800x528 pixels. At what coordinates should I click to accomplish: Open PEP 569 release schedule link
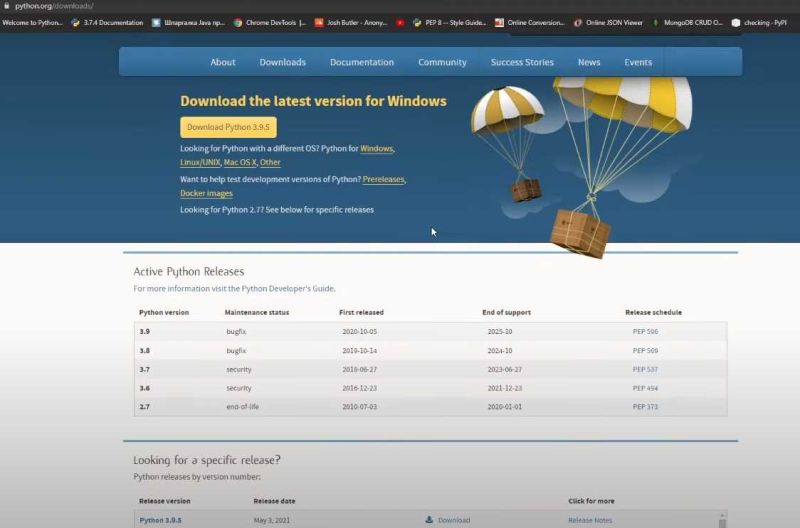(x=645, y=351)
